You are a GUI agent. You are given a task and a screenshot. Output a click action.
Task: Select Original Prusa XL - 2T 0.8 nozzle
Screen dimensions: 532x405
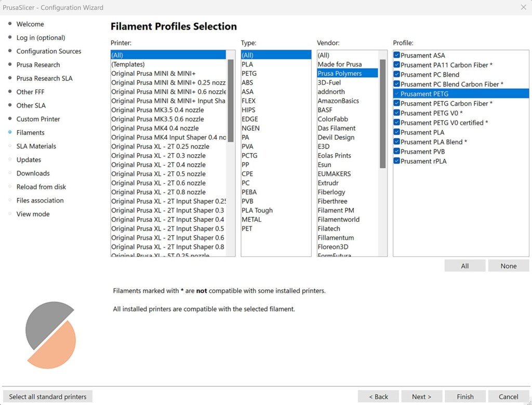point(168,192)
